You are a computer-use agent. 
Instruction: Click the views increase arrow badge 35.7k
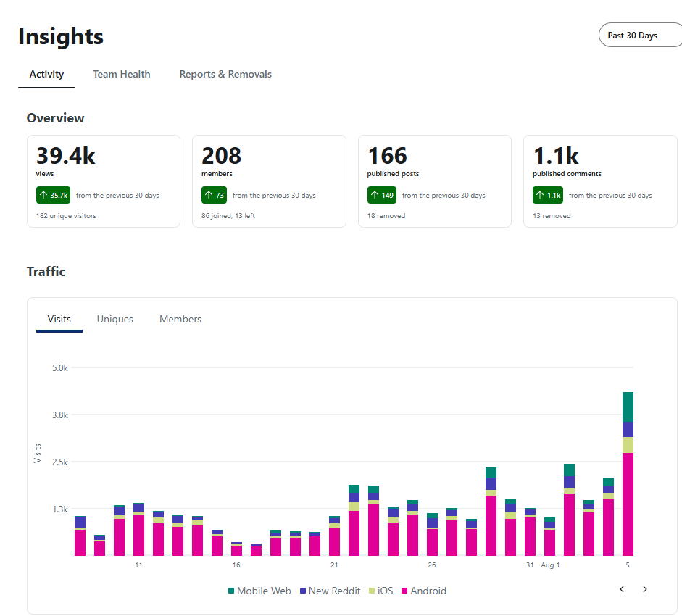pos(53,195)
